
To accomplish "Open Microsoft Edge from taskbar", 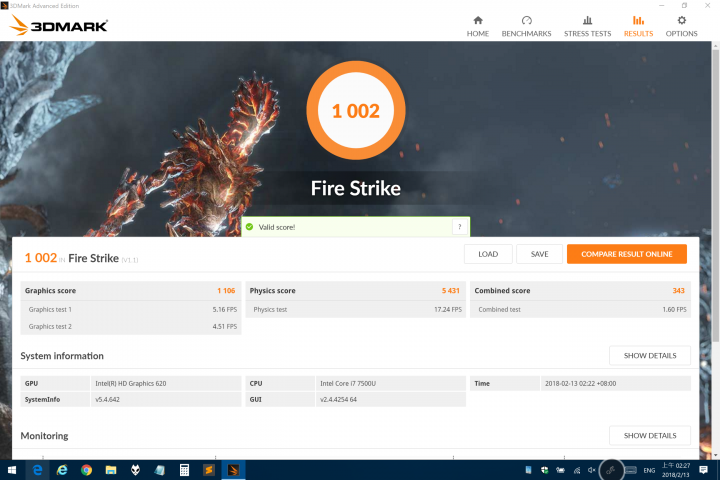I will tap(37, 470).
